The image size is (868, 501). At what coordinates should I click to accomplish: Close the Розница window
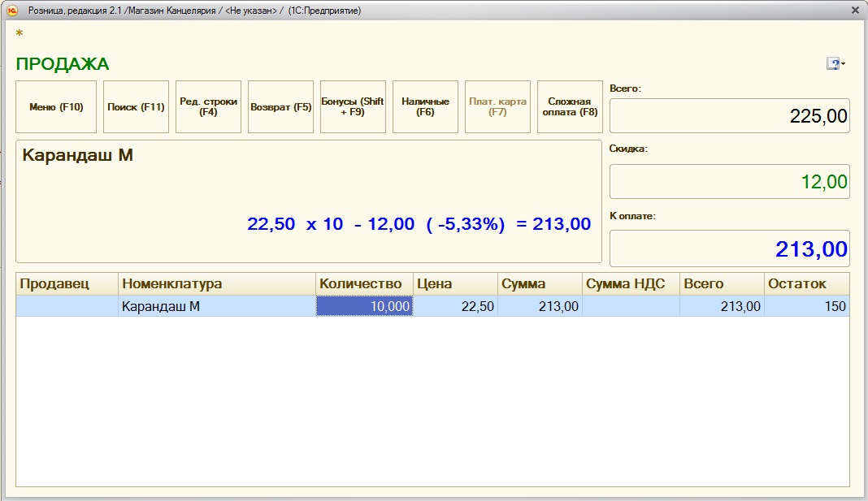click(x=854, y=11)
